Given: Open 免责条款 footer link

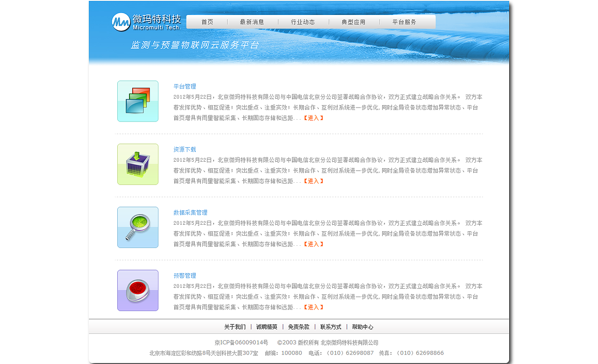Looking at the screenshot, I should point(299,327).
